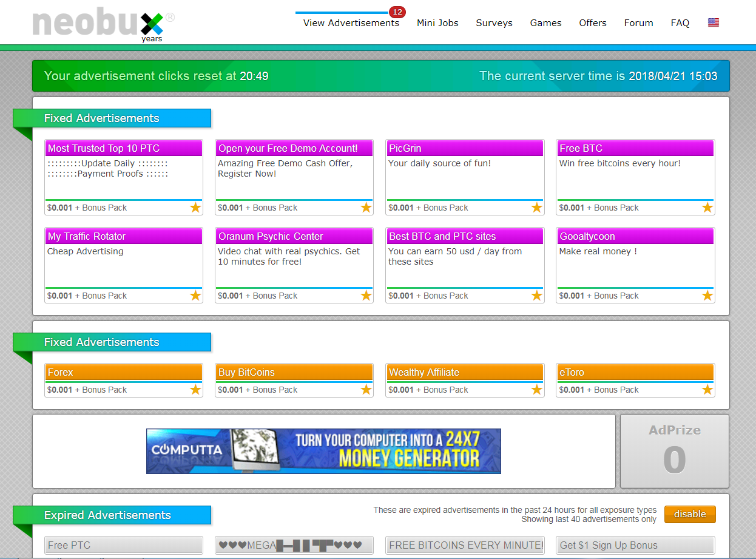Open the Surveys section

tap(494, 23)
